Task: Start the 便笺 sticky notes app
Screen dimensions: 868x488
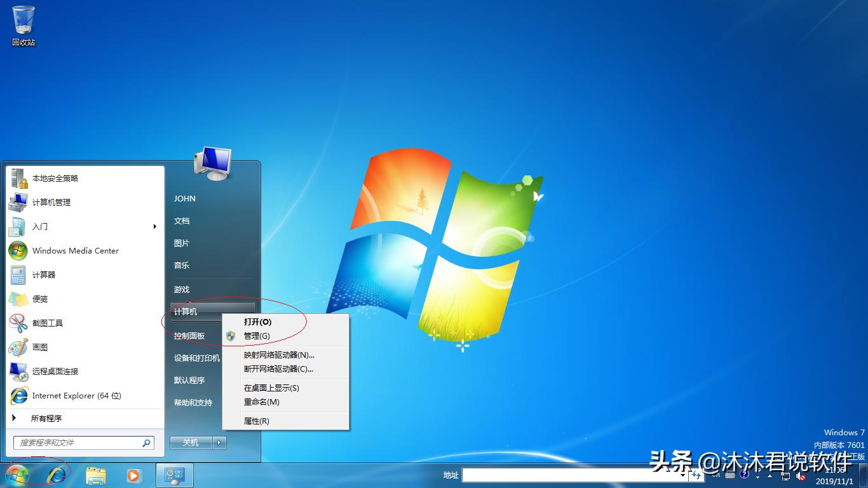Action: [x=39, y=299]
